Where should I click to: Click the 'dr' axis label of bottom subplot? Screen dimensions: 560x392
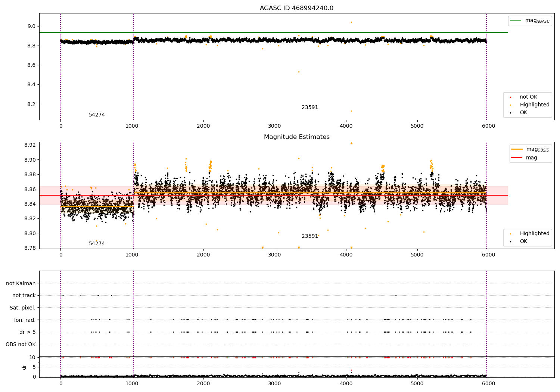click(24, 367)
